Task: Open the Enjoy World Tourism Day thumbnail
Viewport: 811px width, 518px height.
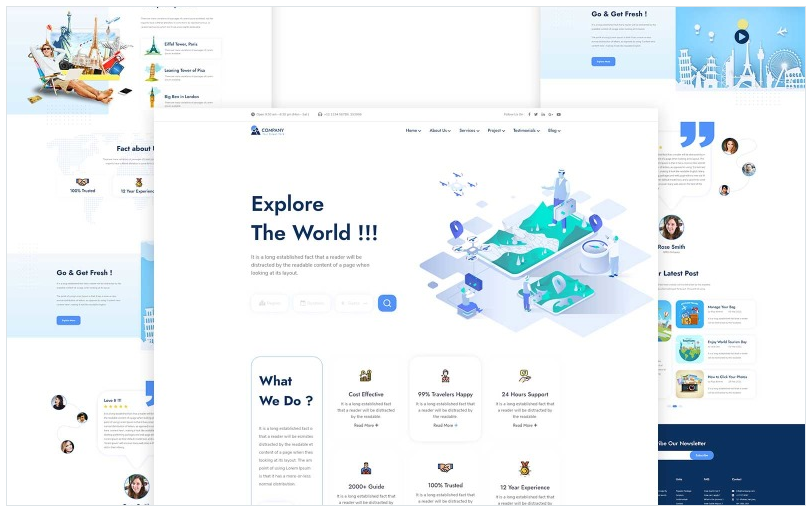Action: click(x=689, y=349)
